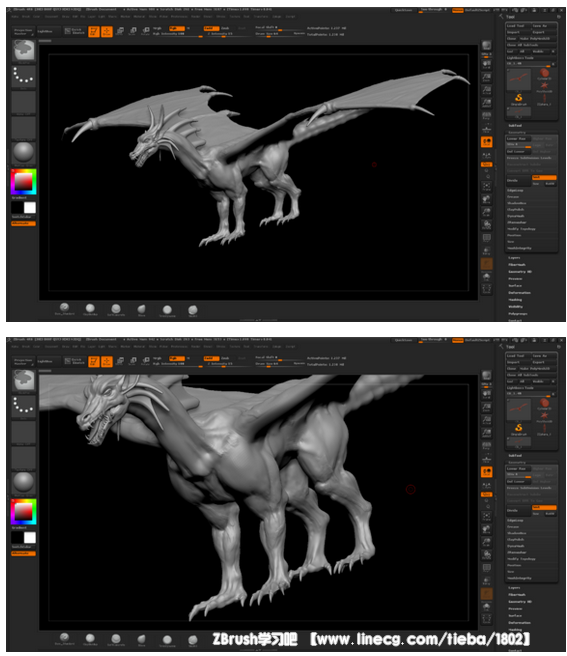The height and width of the screenshot is (656, 567).
Task: Expand Deformation section in top Tool panel
Action: [519, 292]
